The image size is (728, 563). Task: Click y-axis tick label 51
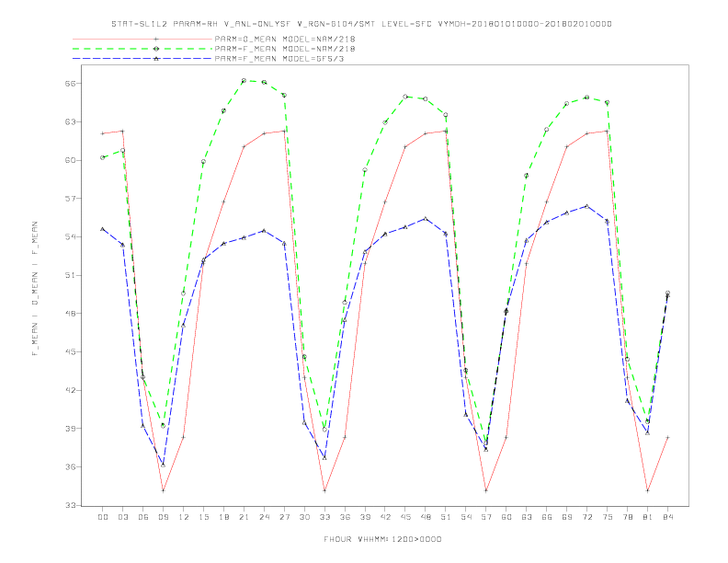(72, 275)
